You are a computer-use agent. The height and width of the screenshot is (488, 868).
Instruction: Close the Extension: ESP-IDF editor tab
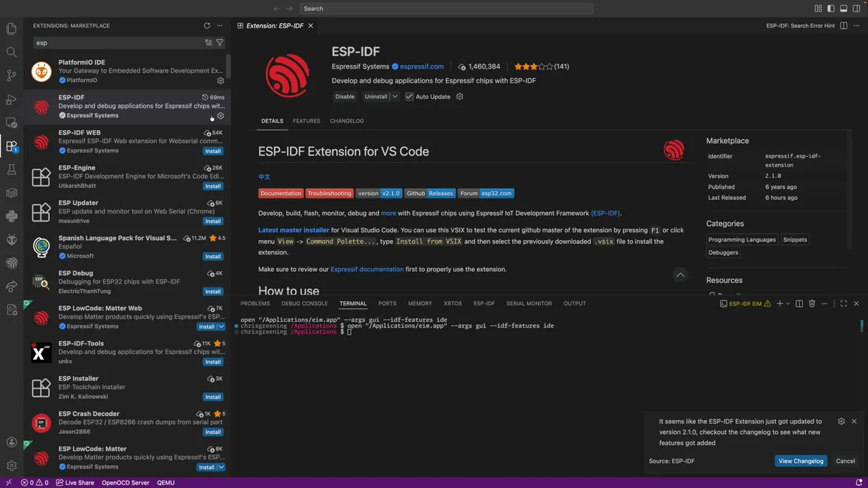(311, 26)
